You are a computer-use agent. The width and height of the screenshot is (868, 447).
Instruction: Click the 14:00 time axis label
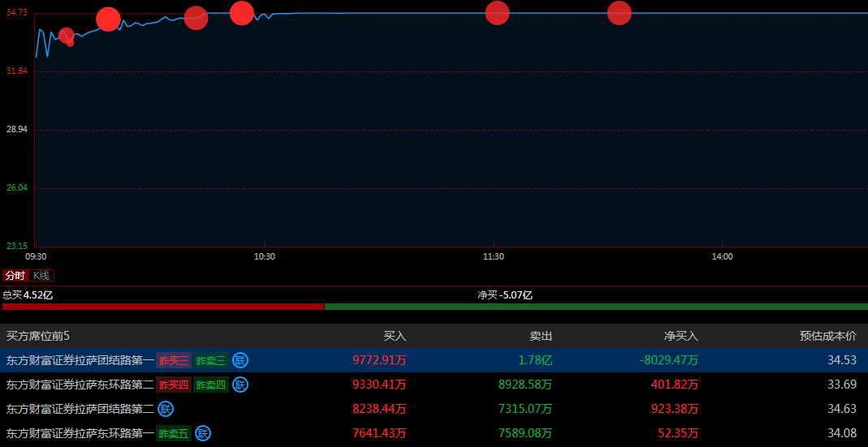(x=722, y=256)
